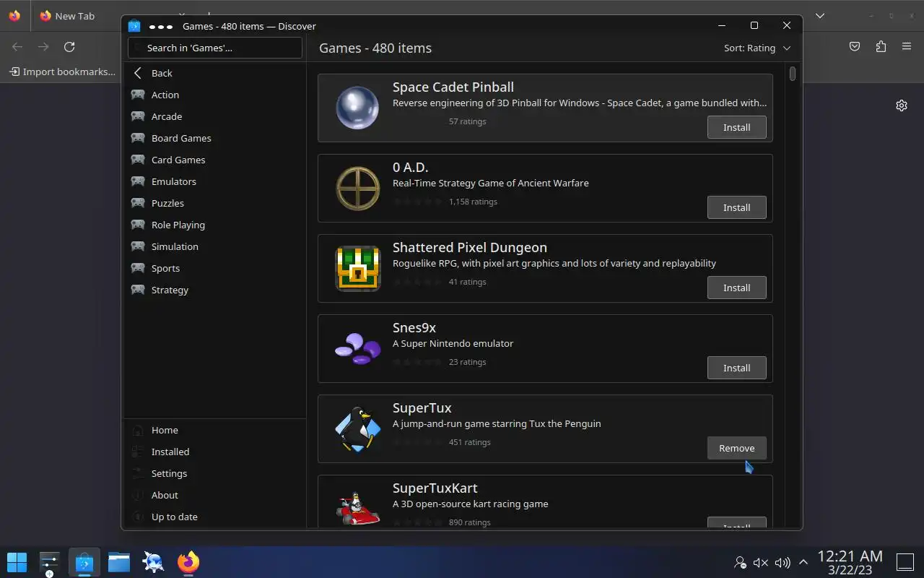Viewport: 924px width, 578px height.
Task: Click the 0 A.D. game icon
Action: tap(357, 188)
